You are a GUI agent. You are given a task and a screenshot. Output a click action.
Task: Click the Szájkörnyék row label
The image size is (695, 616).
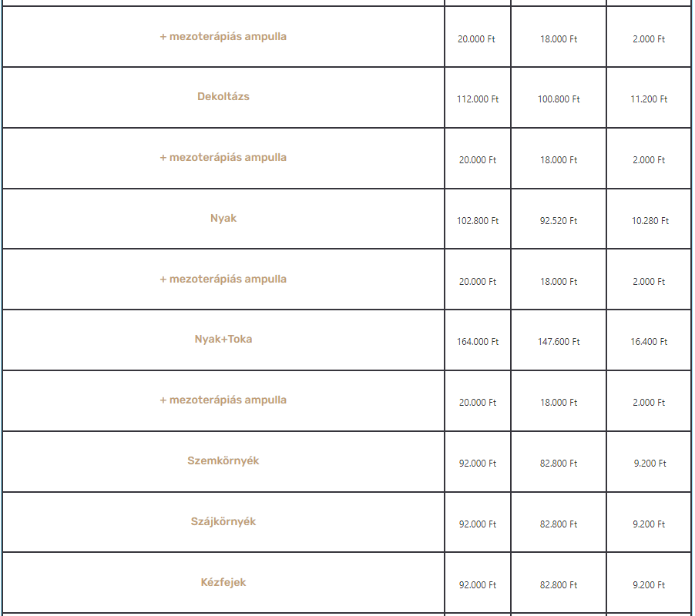coord(223,521)
